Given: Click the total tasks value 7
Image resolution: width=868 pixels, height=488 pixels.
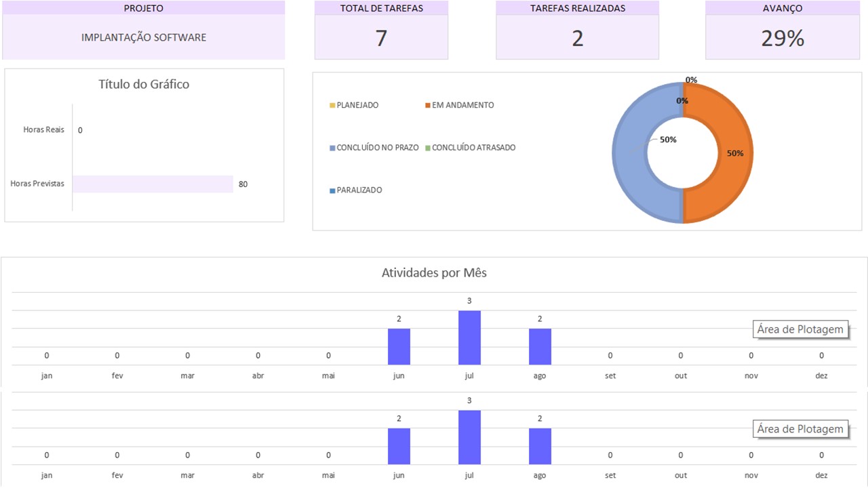Looking at the screenshot, I should [381, 38].
